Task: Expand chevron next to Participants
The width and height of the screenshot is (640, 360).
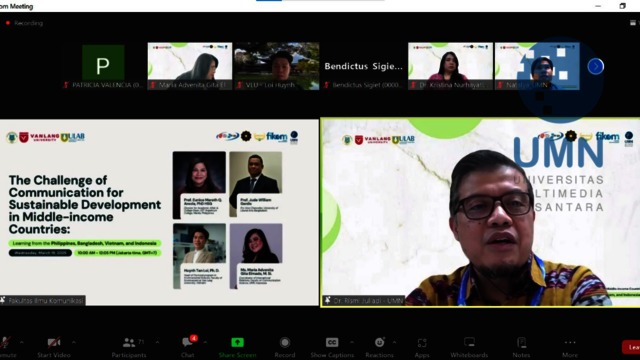Action: [x=157, y=342]
